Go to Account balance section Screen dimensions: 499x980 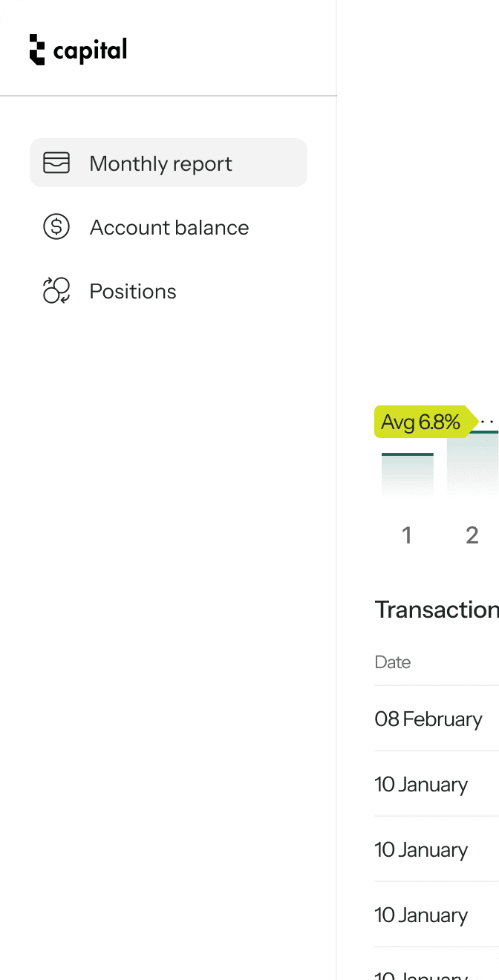pos(169,227)
